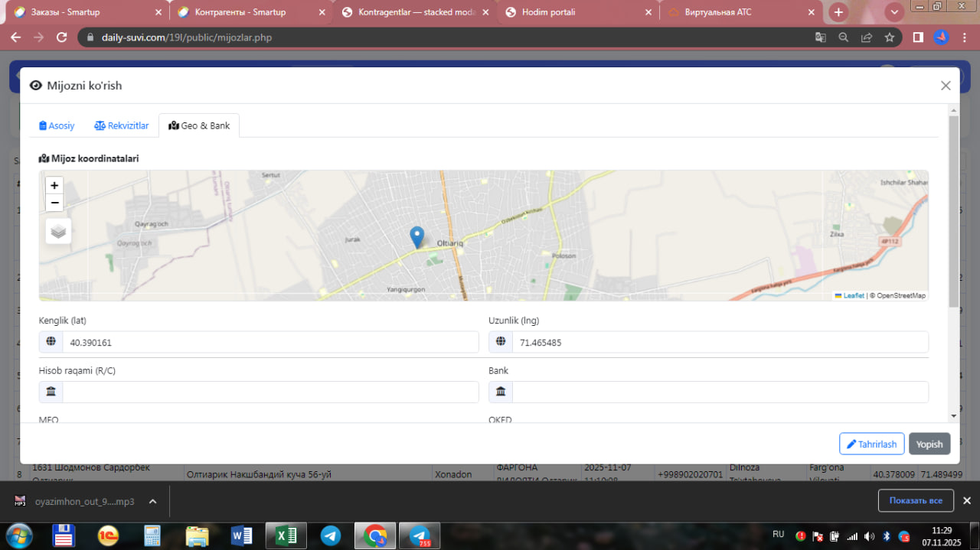
Task: Open Telegram from the taskbar
Action: [331, 535]
